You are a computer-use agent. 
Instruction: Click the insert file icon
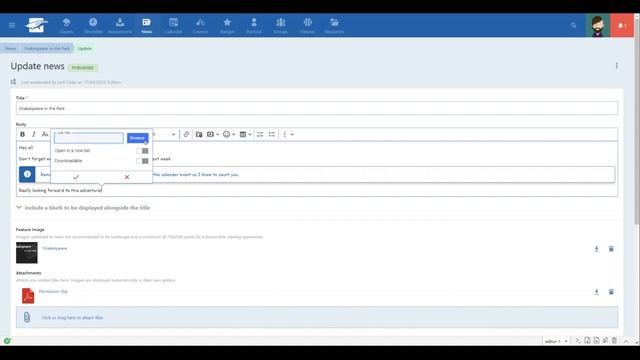pos(199,134)
